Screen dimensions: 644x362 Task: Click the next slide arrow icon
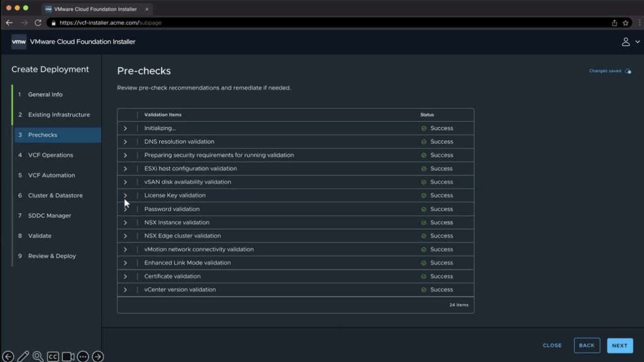98,356
